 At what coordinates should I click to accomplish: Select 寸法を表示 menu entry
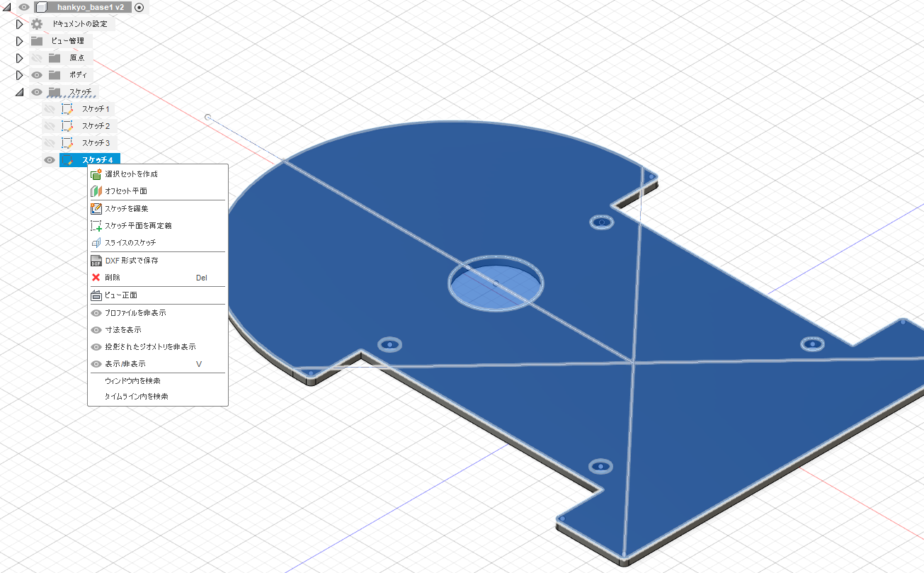(x=122, y=330)
